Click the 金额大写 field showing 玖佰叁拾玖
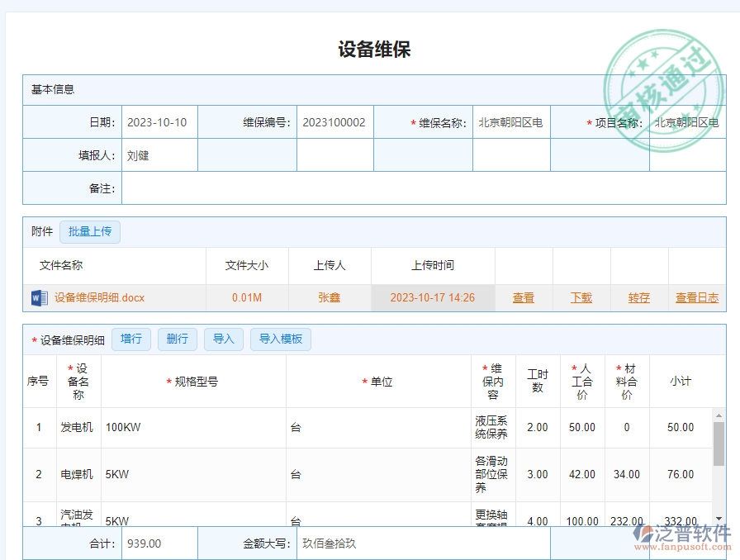Viewport: 740px width, 560px height. 462,543
